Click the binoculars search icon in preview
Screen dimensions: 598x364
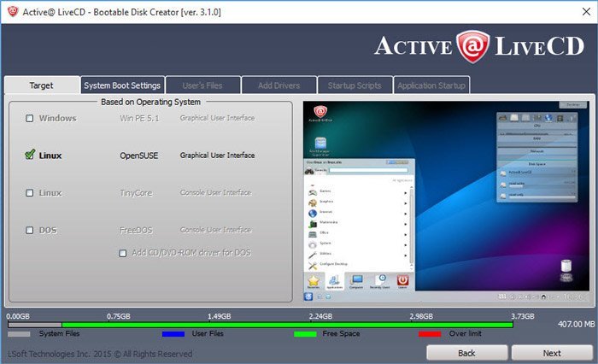[309, 171]
